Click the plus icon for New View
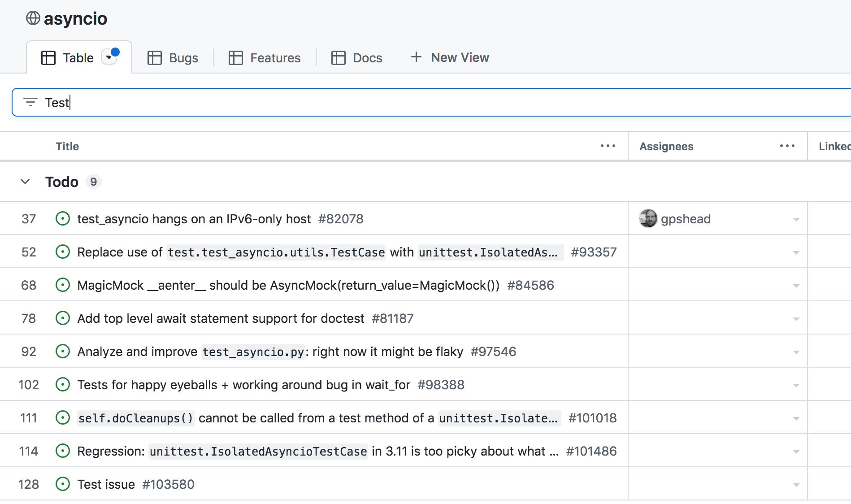 point(416,57)
